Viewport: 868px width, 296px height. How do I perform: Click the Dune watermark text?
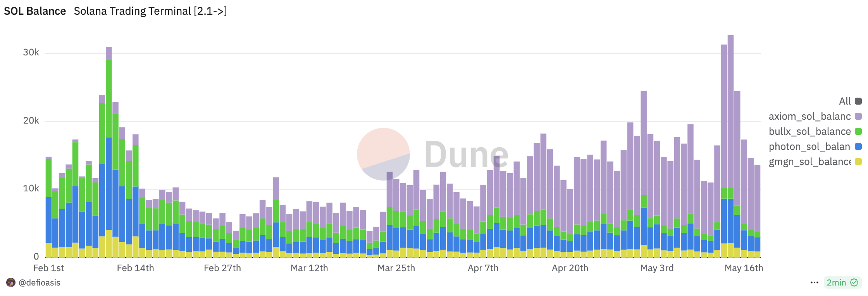pos(466,155)
